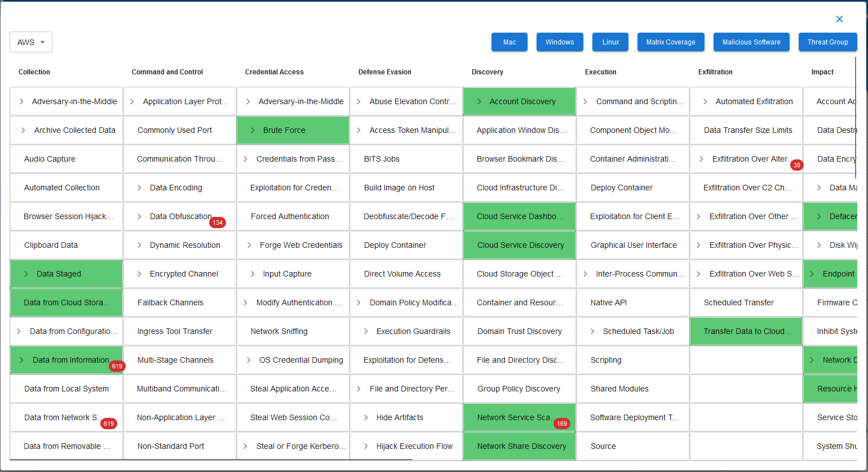Screen dimensions: 868x472
Task: Click the Windows filter button
Action: click(559, 42)
